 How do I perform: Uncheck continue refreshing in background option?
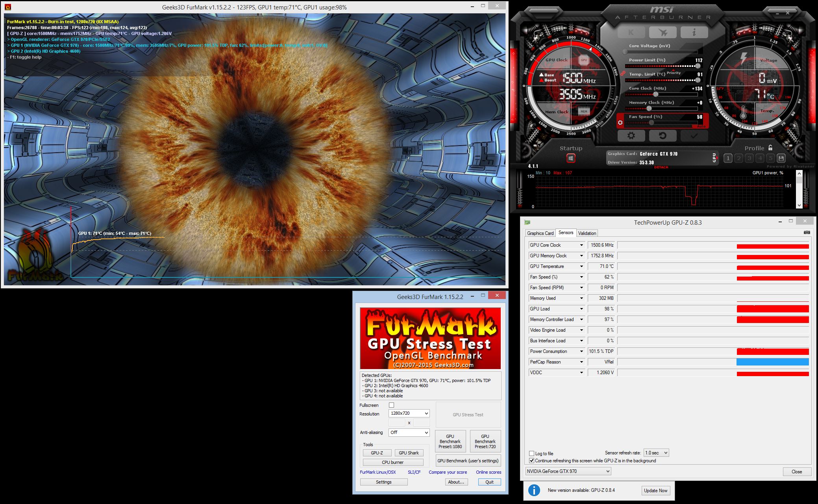(x=532, y=461)
